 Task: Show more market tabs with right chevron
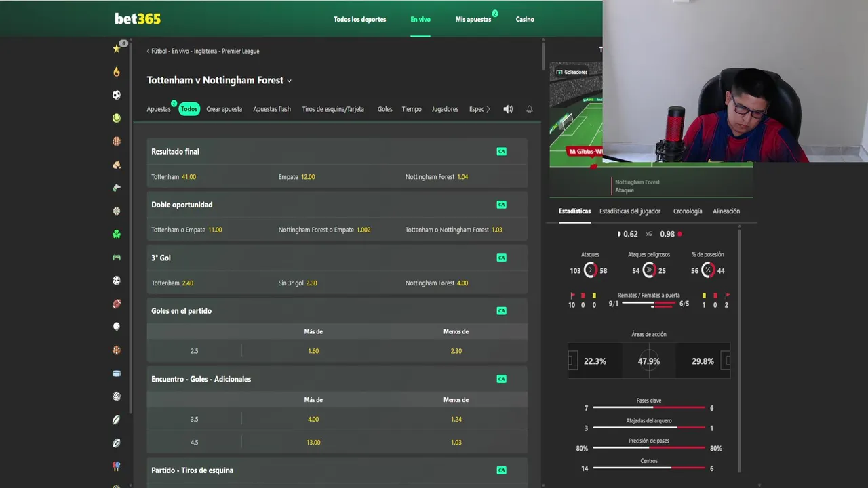coord(488,109)
